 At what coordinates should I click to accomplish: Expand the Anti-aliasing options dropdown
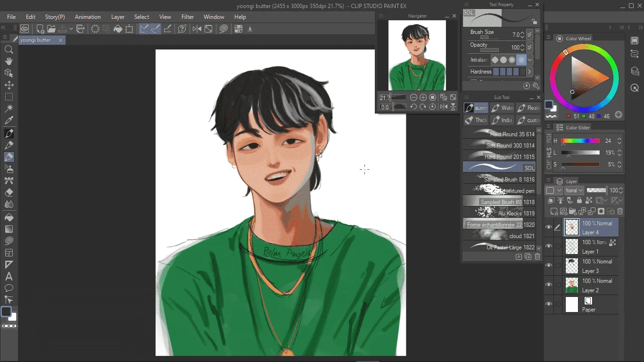(x=530, y=60)
